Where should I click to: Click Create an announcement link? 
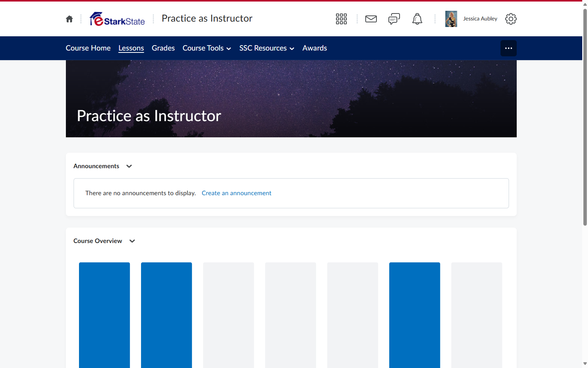pyautogui.click(x=237, y=193)
